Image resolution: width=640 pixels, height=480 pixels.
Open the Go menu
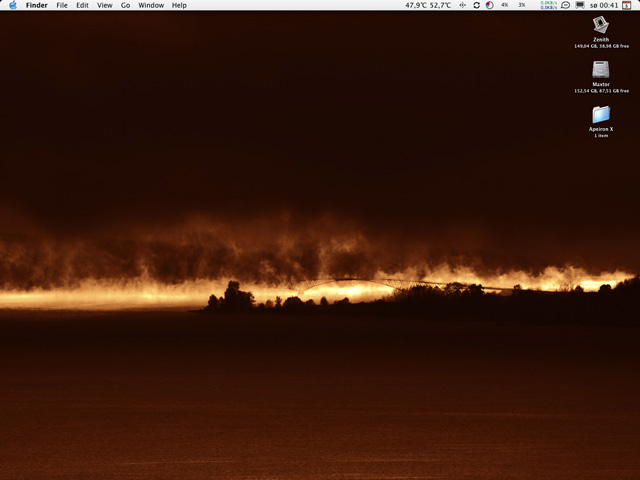(x=125, y=5)
